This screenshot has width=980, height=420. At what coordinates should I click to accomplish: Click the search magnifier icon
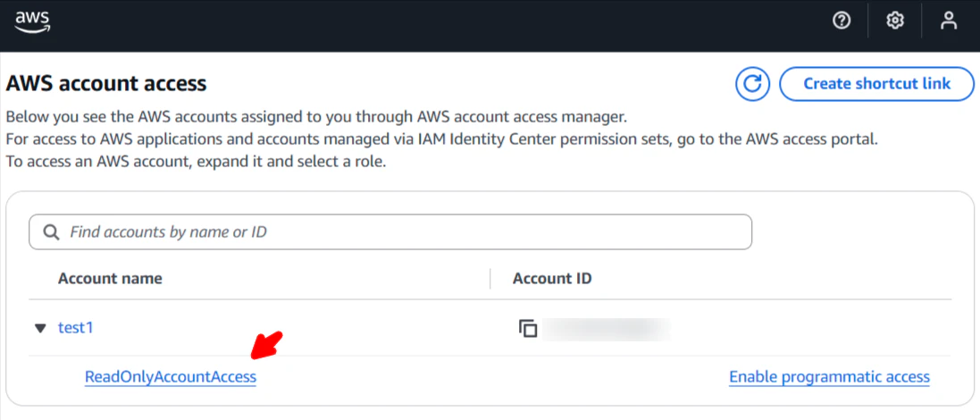[51, 232]
